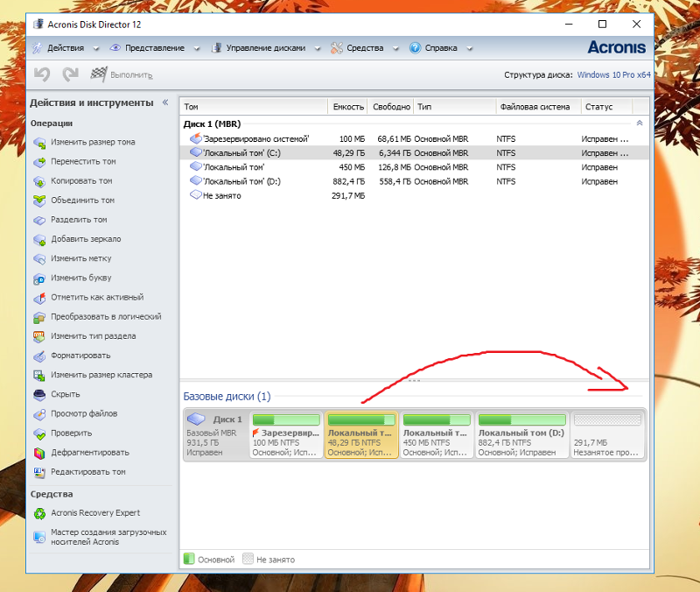Click the Undo arrow in the toolbar

click(x=42, y=74)
